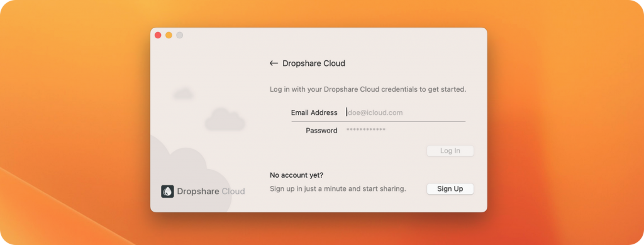Click the 'Dropshare Cloud' heading text
644x245 pixels.
314,63
